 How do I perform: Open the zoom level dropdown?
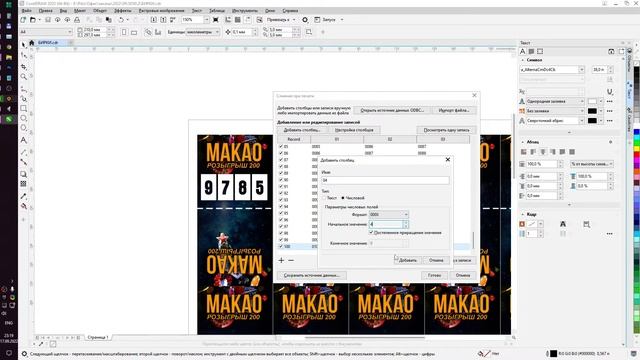206,20
